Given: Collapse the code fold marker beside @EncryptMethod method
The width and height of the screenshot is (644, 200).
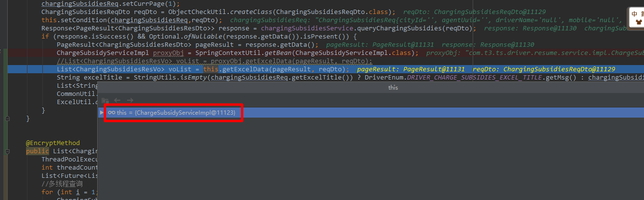Looking at the screenshot, I should [7, 151].
